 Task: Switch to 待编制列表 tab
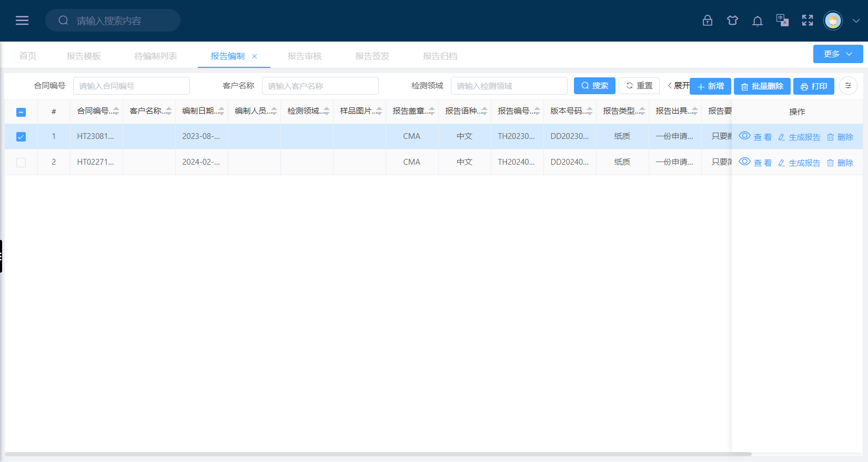tap(156, 56)
